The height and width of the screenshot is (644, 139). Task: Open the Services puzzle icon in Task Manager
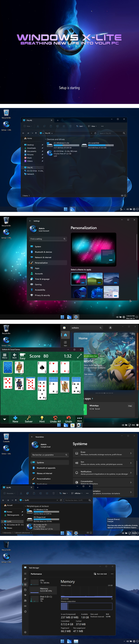point(25,611)
